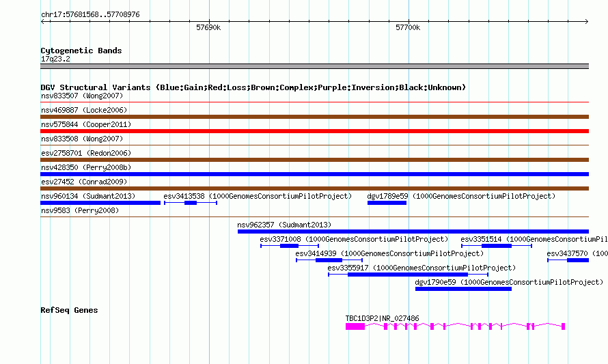Select the dgv1789e59 blue bar
The width and height of the screenshot is (608, 364).
(x=387, y=203)
